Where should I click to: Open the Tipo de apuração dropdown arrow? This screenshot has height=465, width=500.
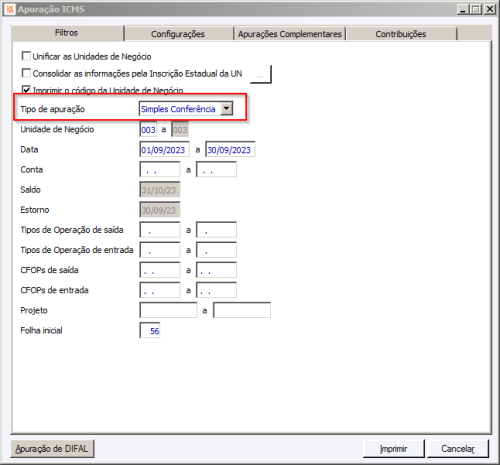(x=227, y=109)
